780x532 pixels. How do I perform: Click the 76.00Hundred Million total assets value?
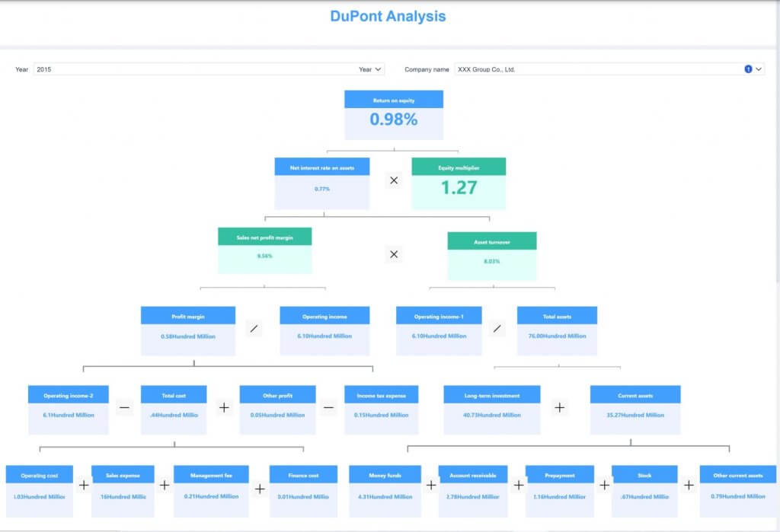coord(557,336)
